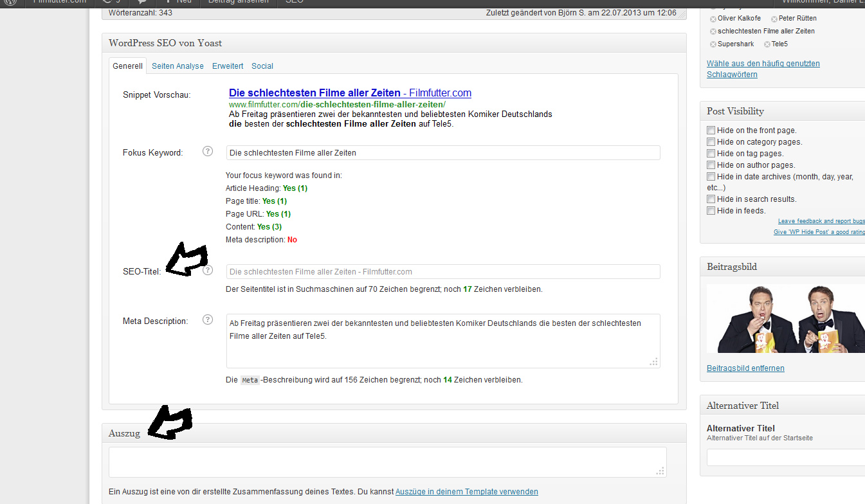Remove the Tele5 tag
This screenshot has width=865, height=504.
point(767,44)
